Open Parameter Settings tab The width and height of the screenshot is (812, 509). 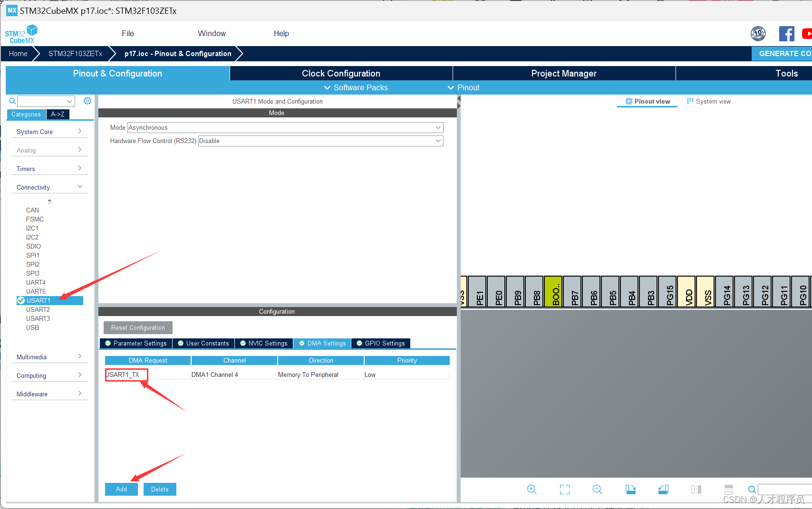tap(136, 343)
